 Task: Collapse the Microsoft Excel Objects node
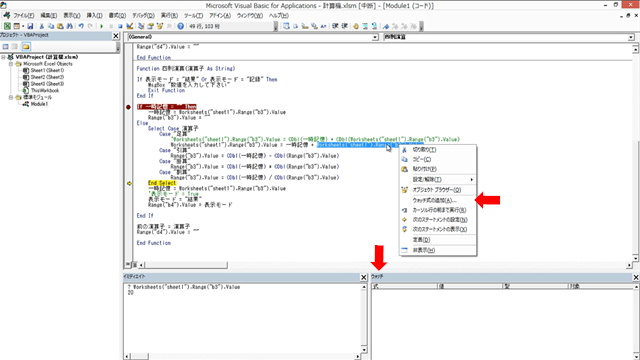(11, 64)
